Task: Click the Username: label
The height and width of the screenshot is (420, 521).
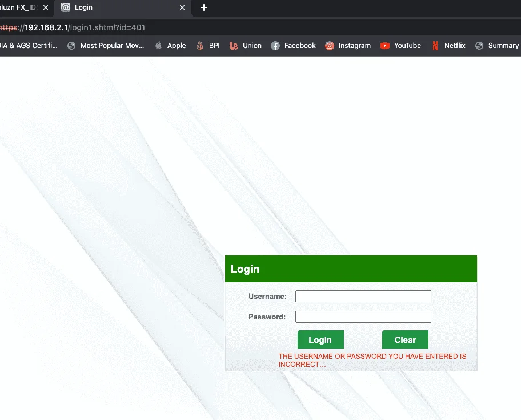Action: click(x=267, y=297)
